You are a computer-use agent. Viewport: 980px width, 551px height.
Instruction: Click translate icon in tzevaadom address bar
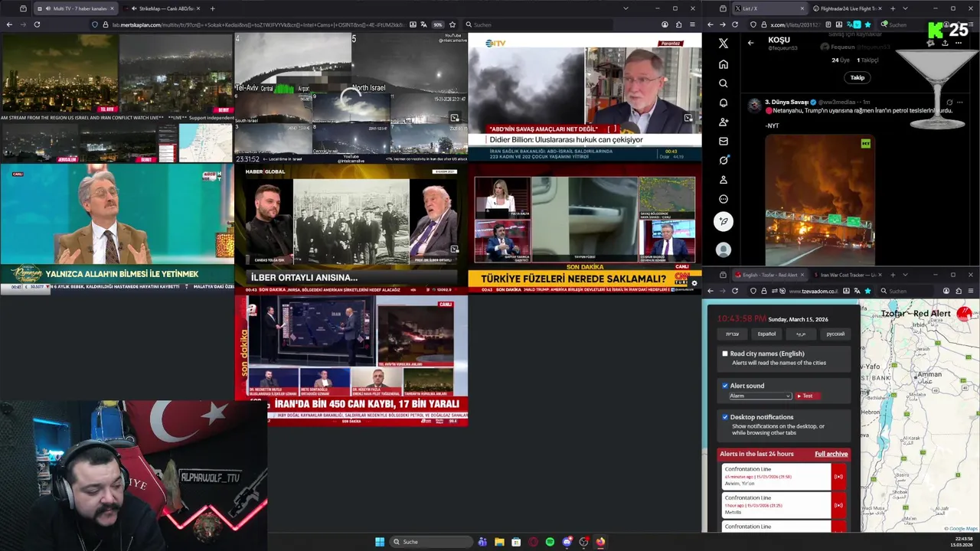(857, 291)
